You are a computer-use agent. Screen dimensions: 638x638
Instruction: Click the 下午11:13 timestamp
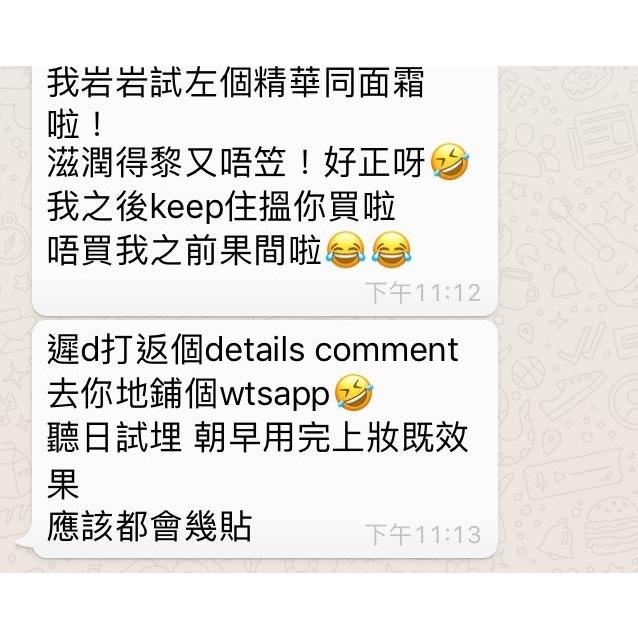[423, 534]
